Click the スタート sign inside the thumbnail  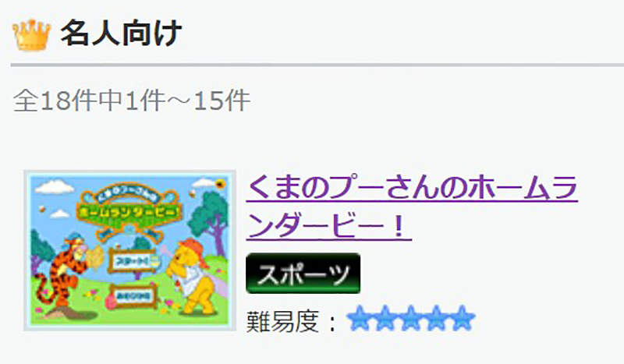pos(133,260)
